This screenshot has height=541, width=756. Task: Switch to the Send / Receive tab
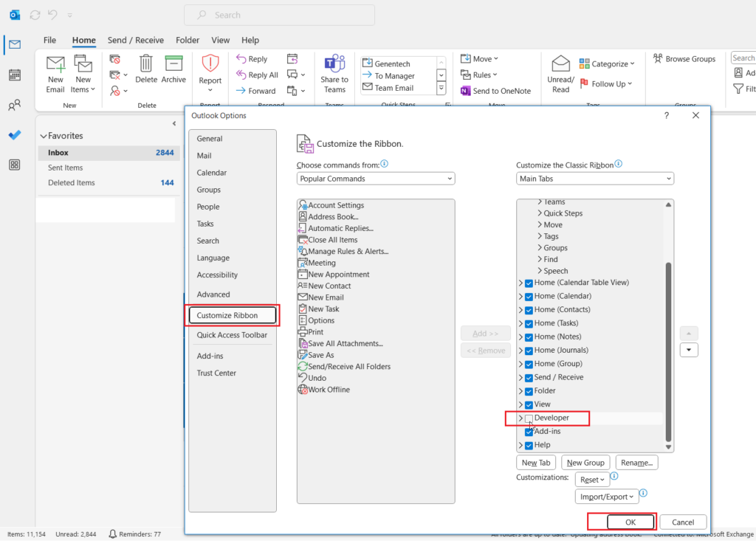(x=137, y=40)
